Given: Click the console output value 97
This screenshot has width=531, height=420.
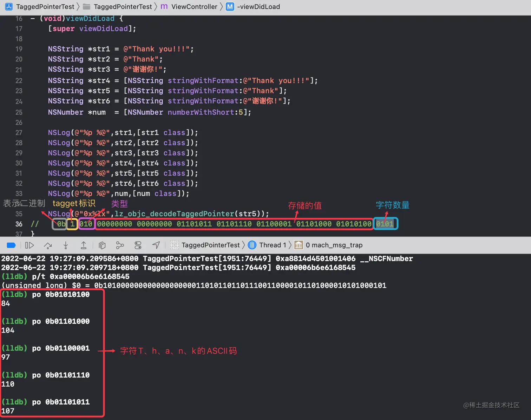Looking at the screenshot, I should pos(6,357).
